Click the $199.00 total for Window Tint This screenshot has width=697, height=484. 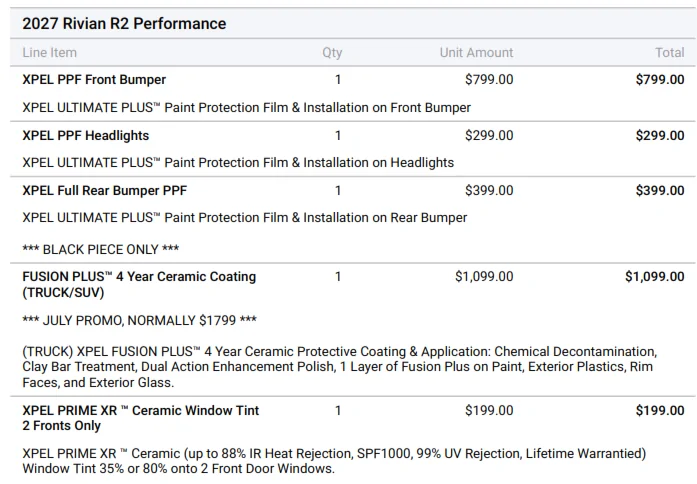pyautogui.click(x=660, y=410)
